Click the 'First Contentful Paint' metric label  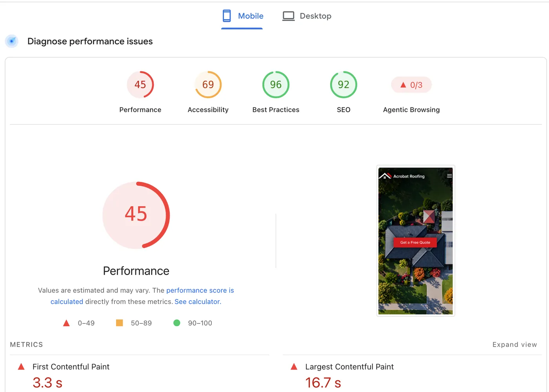pos(71,367)
